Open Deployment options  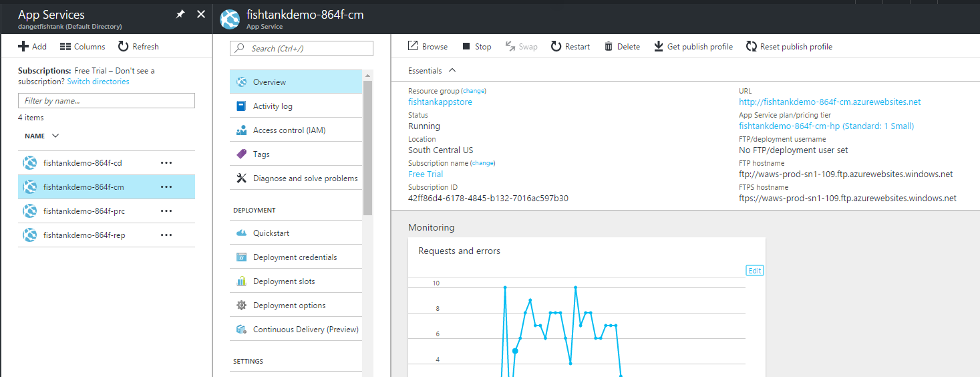296,305
